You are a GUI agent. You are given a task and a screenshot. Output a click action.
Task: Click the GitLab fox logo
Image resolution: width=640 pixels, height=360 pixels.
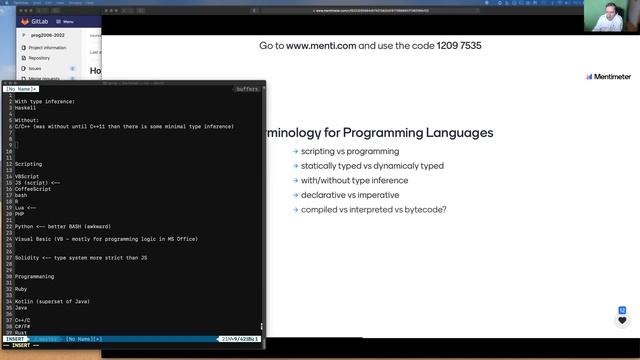25,21
